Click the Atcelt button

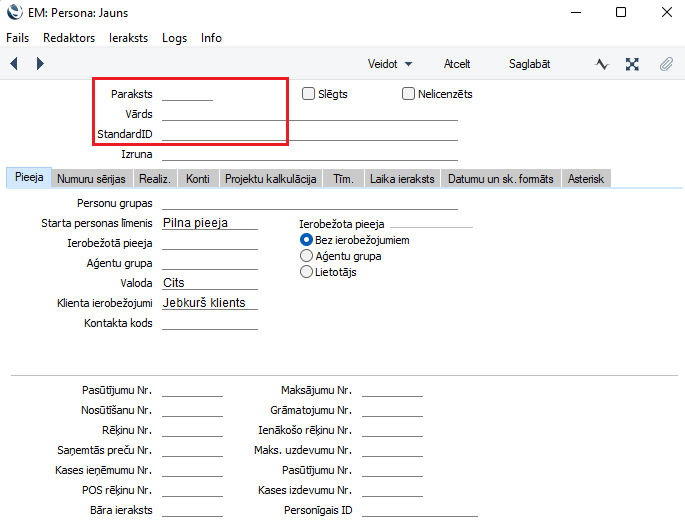(x=457, y=63)
